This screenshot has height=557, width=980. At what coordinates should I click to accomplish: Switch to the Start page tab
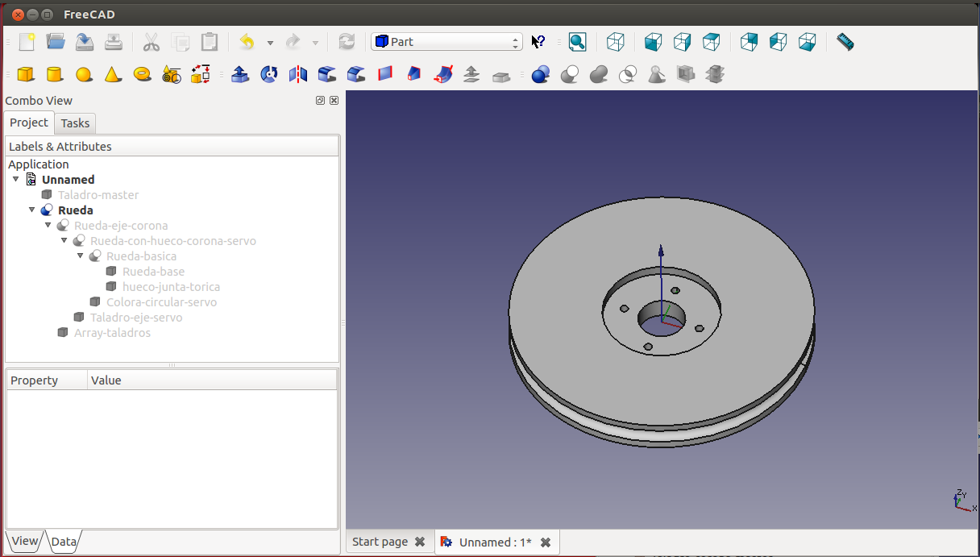pos(380,542)
